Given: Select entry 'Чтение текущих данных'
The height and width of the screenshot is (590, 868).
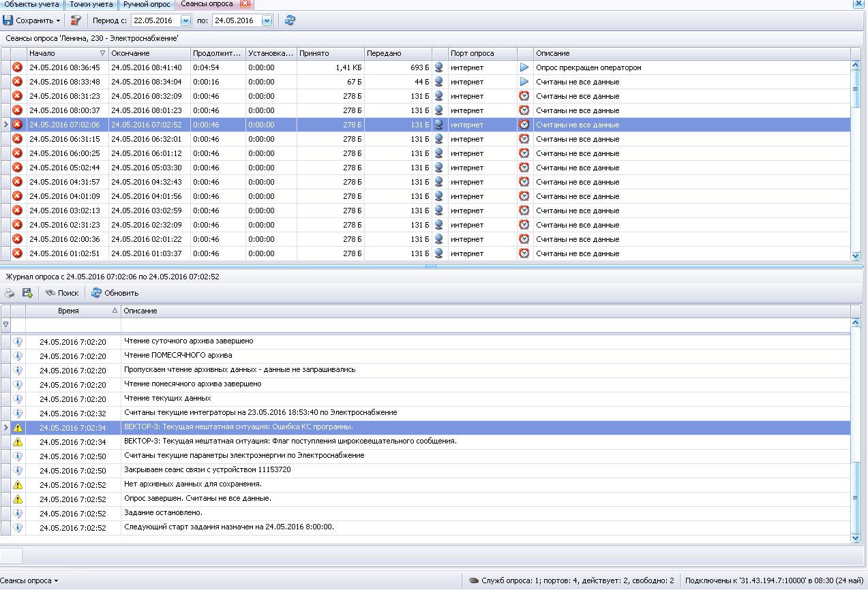Looking at the screenshot, I should coord(426,399).
